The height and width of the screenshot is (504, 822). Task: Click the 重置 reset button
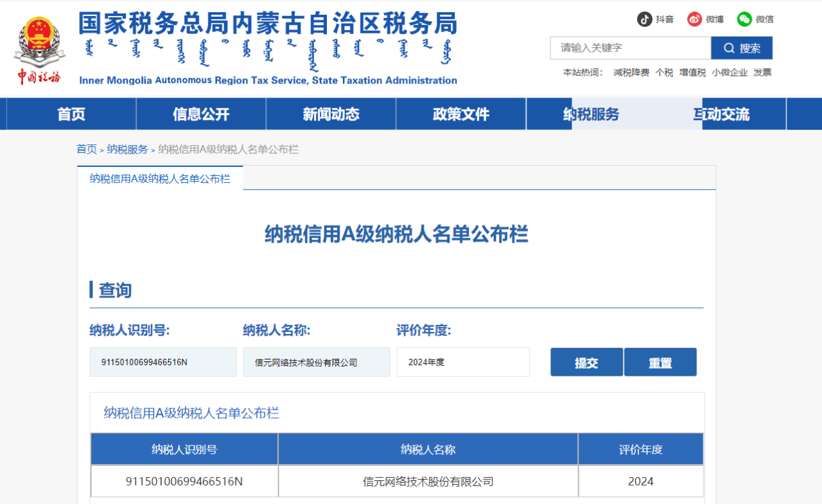[x=660, y=361]
